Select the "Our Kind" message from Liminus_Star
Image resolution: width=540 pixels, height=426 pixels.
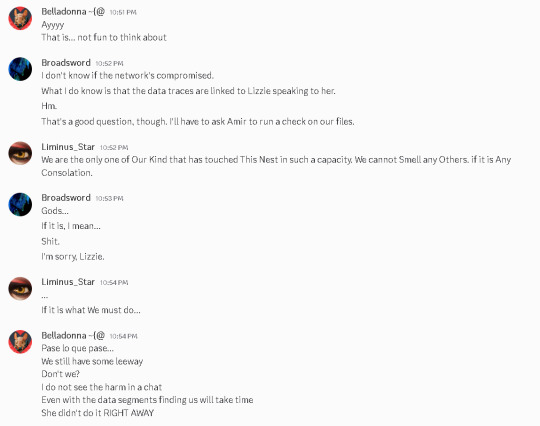pyautogui.click(x=276, y=166)
